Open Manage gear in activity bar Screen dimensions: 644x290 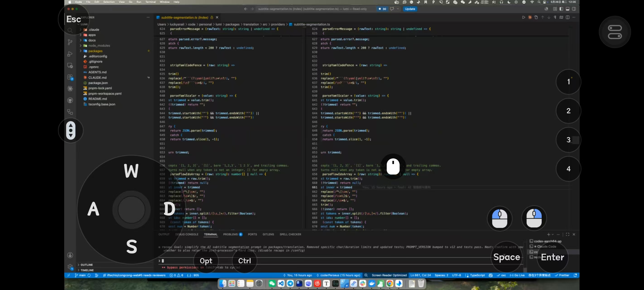pyautogui.click(x=70, y=267)
